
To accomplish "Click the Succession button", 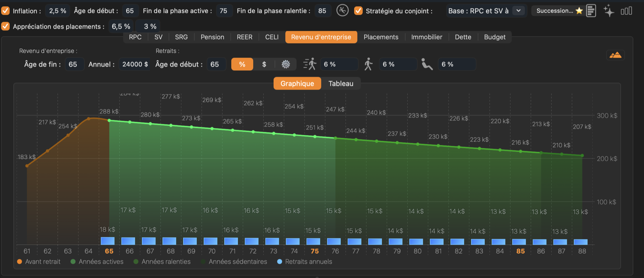I will (x=558, y=11).
